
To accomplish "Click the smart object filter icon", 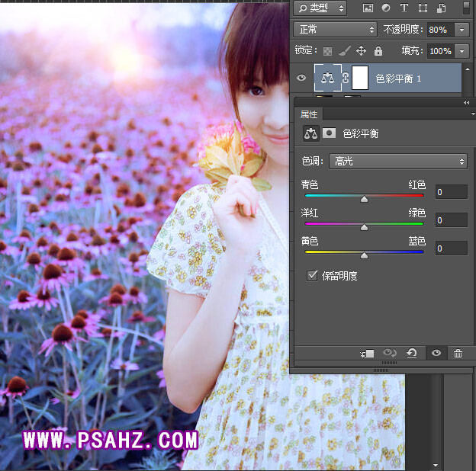I will (x=441, y=8).
